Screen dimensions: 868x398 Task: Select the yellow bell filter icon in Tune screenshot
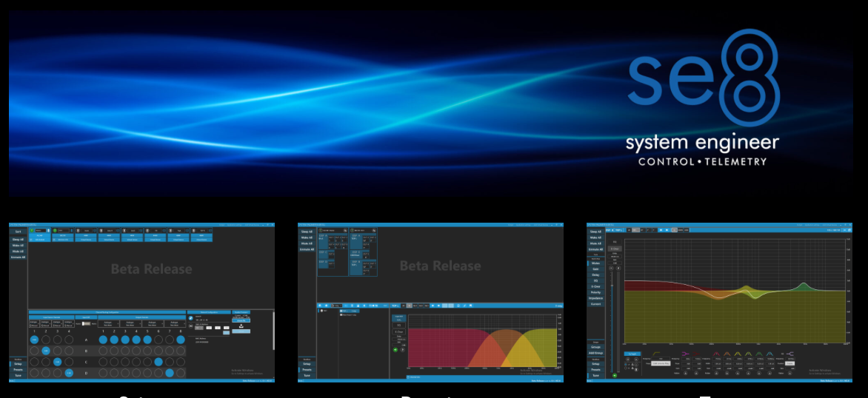(x=738, y=354)
